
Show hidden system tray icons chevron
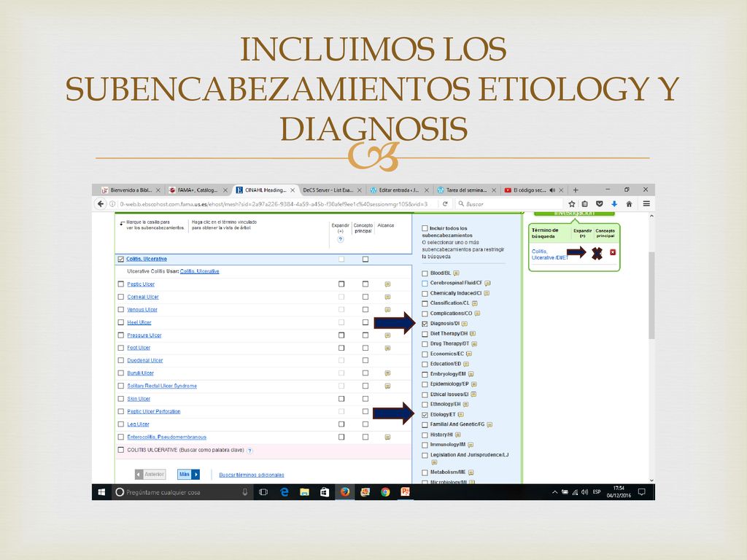(x=554, y=492)
